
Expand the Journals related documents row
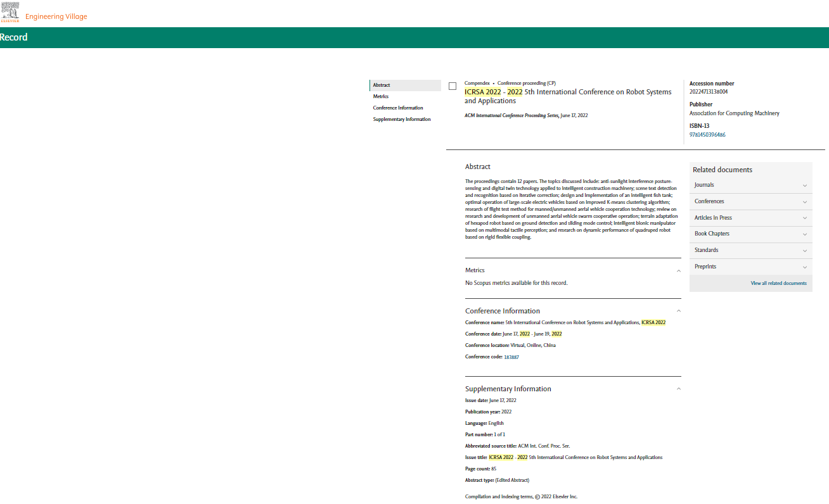(x=751, y=185)
